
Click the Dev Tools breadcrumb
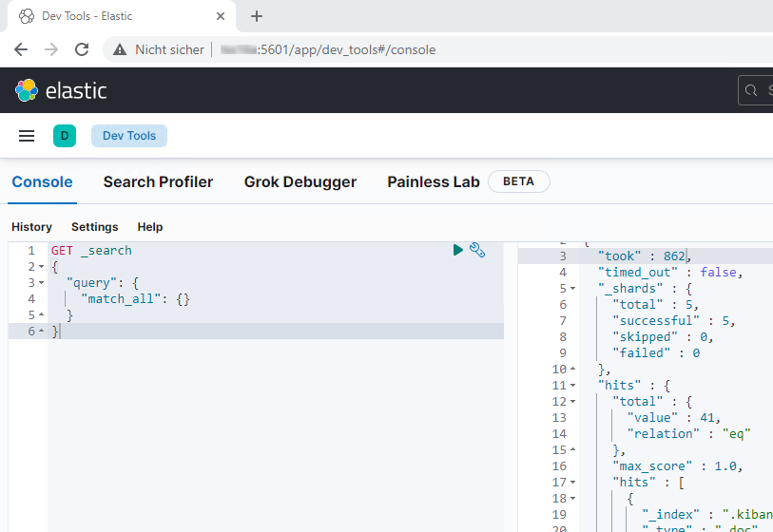[129, 136]
